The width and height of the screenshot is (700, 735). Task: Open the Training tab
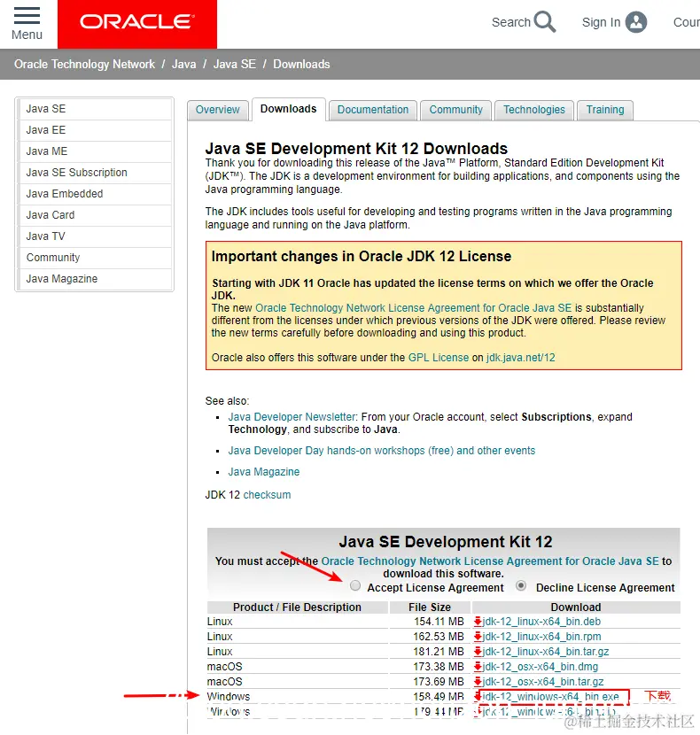pos(605,110)
